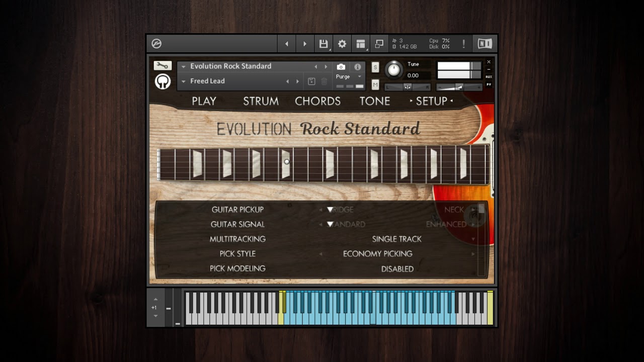Image resolution: width=644 pixels, height=362 pixels.
Task: Save the current snapshot
Action: (311, 81)
